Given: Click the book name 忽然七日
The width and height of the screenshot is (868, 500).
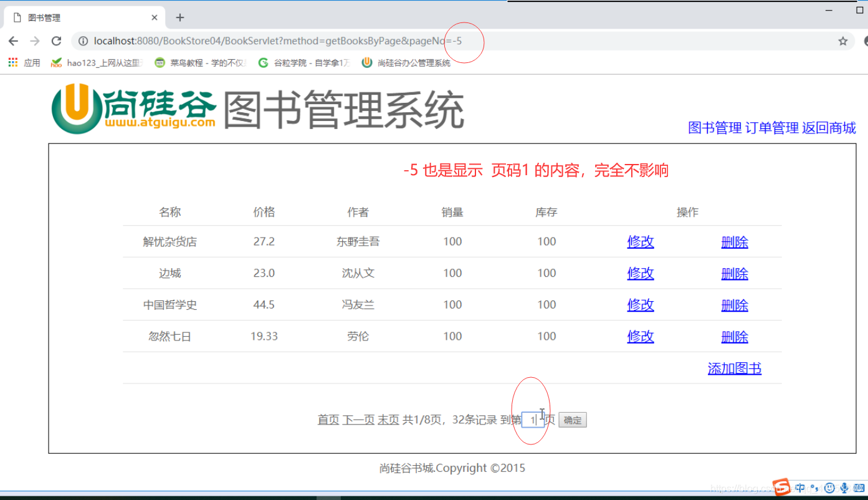Looking at the screenshot, I should tap(170, 337).
